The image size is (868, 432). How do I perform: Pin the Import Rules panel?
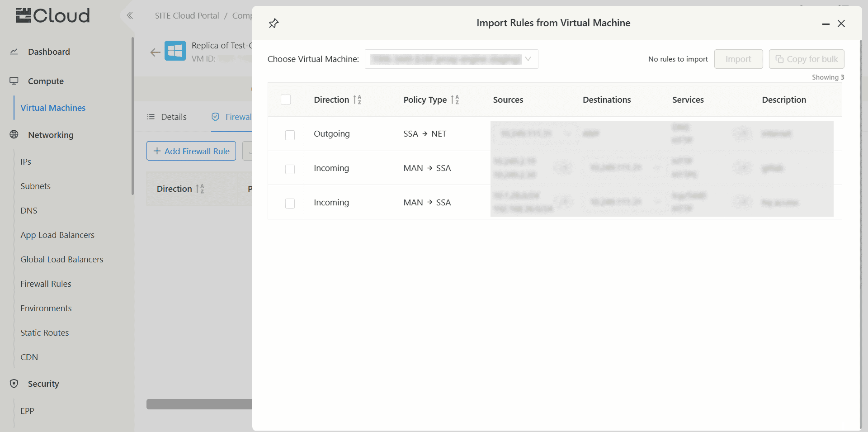click(274, 24)
